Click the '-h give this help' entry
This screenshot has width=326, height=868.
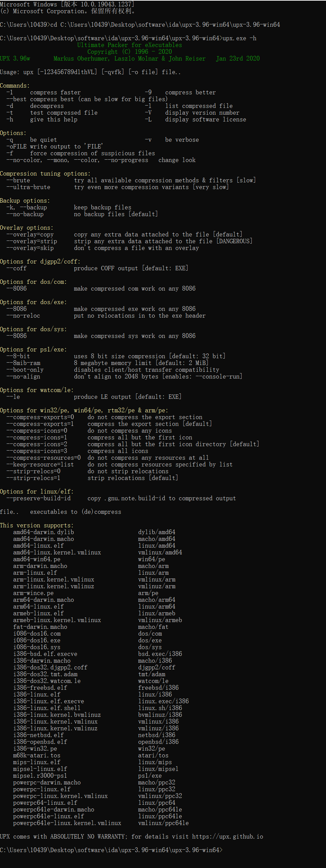click(x=42, y=119)
